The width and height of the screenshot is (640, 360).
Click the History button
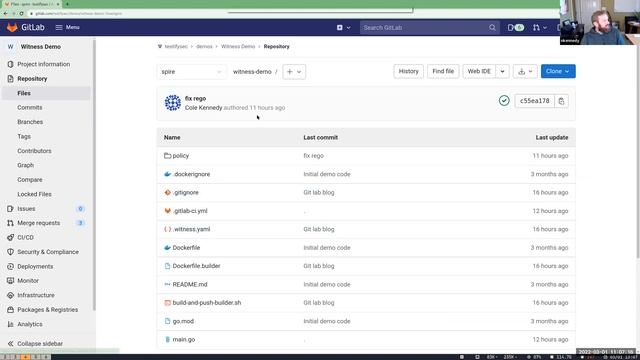point(409,71)
